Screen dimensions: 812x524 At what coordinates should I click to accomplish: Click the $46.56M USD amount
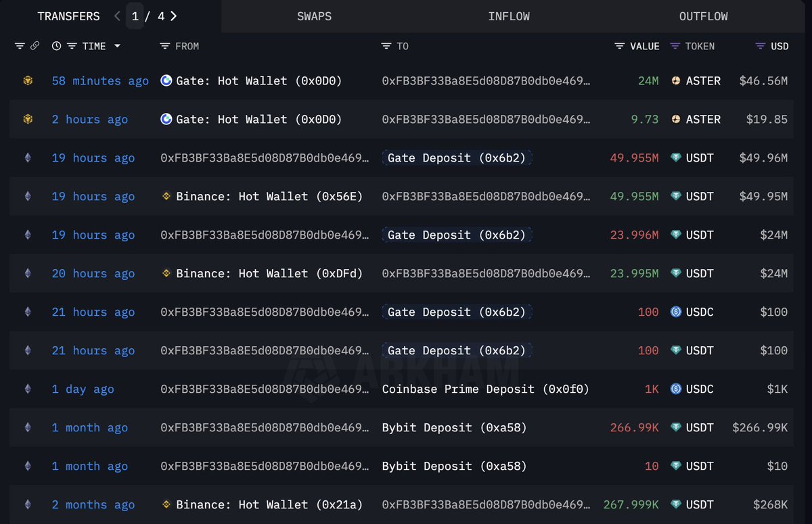point(763,80)
